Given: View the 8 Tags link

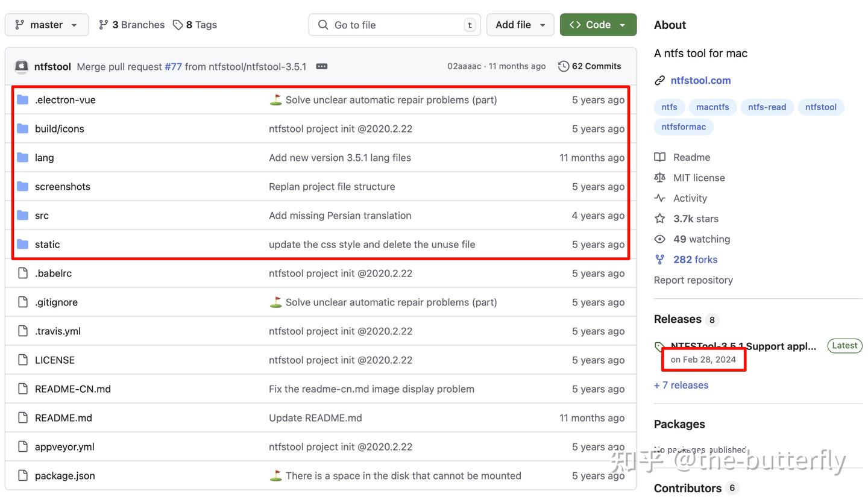Looking at the screenshot, I should point(195,25).
